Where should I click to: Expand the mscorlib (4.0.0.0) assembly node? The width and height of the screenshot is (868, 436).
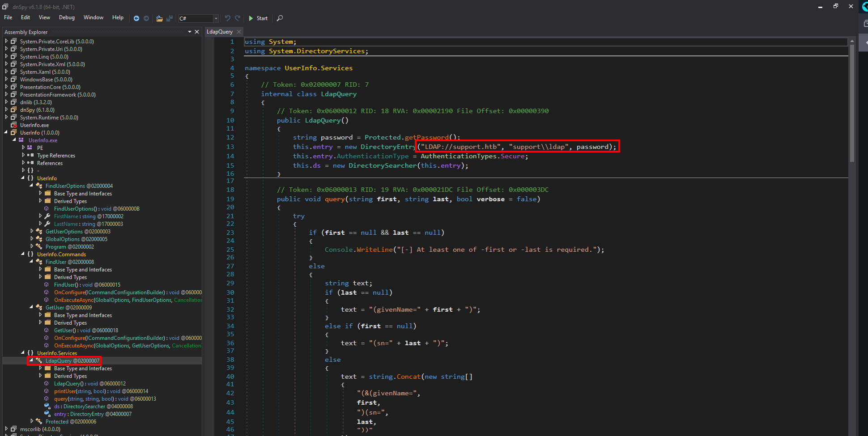pyautogui.click(x=6, y=429)
